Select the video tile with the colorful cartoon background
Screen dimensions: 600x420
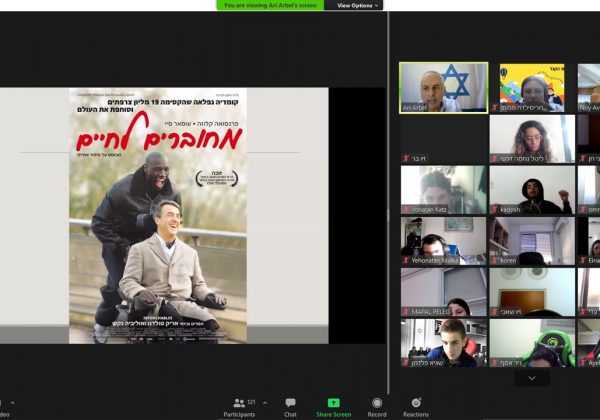[532, 88]
